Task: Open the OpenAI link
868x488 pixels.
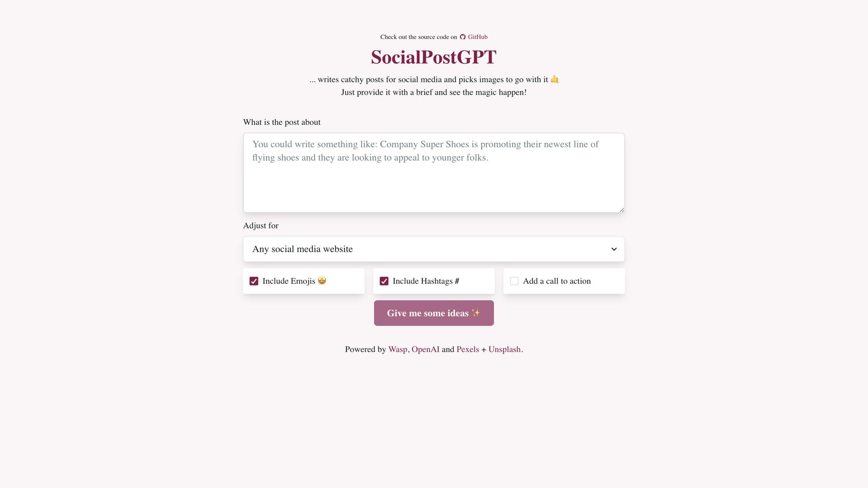Action: (x=425, y=349)
